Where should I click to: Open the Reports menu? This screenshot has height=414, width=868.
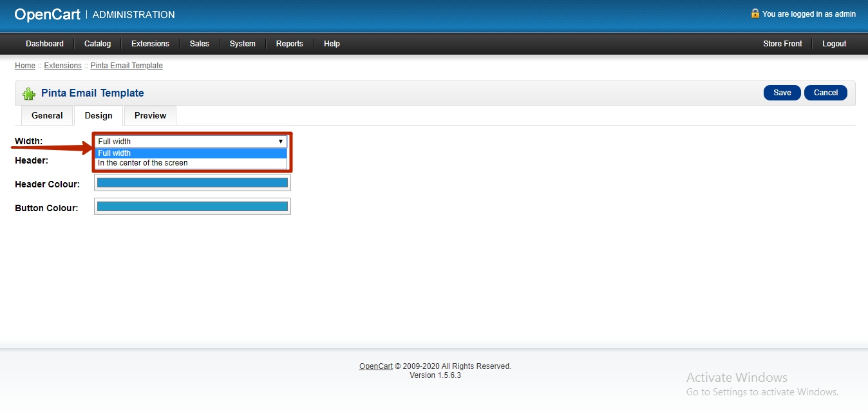click(x=289, y=44)
